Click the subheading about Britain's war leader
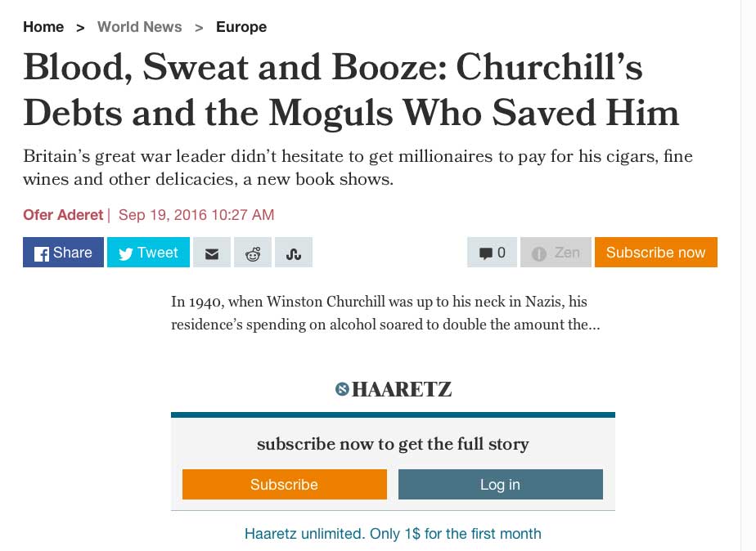The height and width of the screenshot is (551, 756). tap(358, 167)
